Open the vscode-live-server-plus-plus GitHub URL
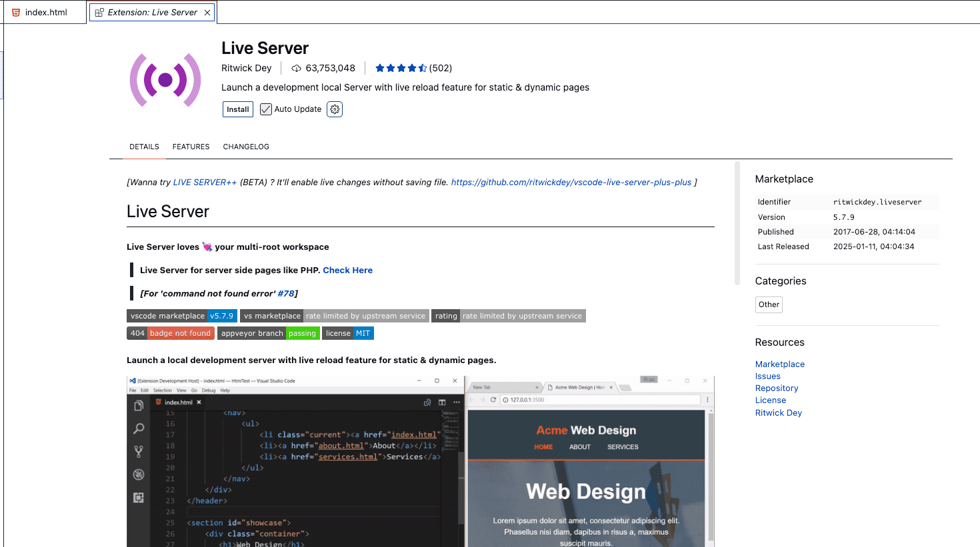The height and width of the screenshot is (547, 980). [x=571, y=182]
